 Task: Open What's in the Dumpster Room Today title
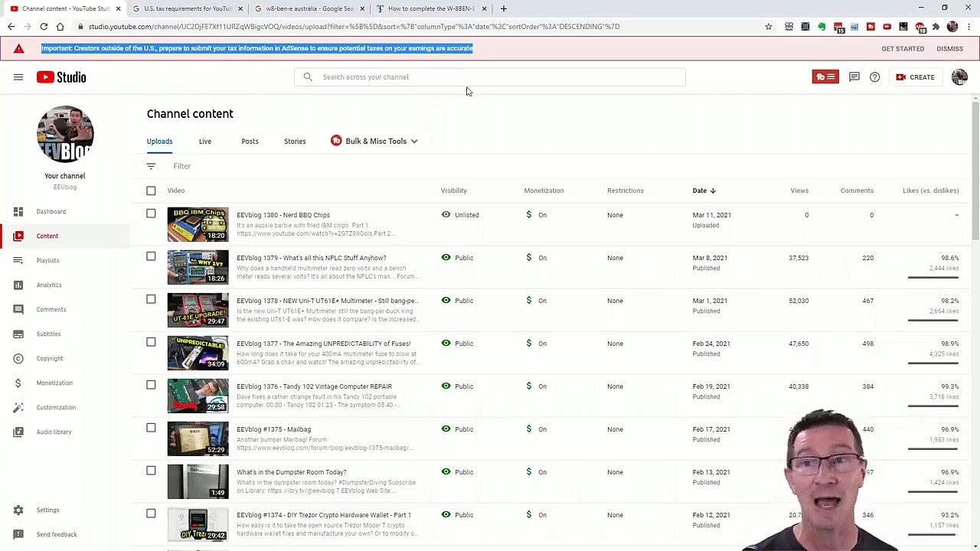(291, 472)
